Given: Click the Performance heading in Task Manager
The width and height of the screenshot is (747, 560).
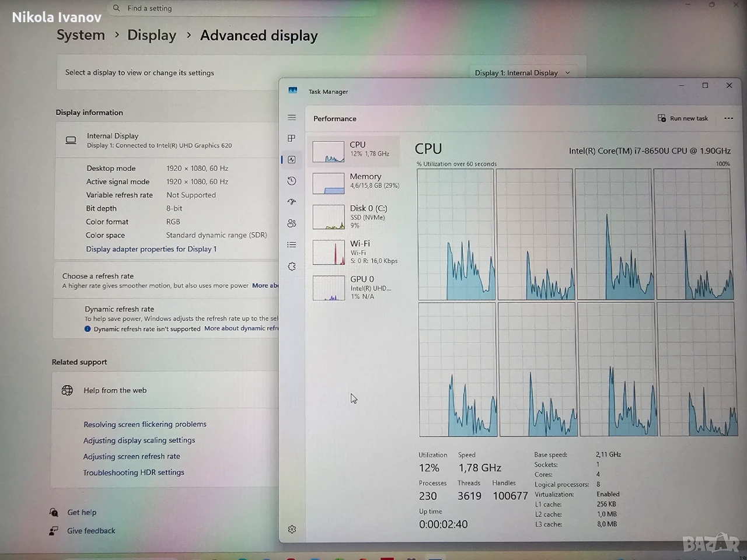Looking at the screenshot, I should (x=335, y=118).
